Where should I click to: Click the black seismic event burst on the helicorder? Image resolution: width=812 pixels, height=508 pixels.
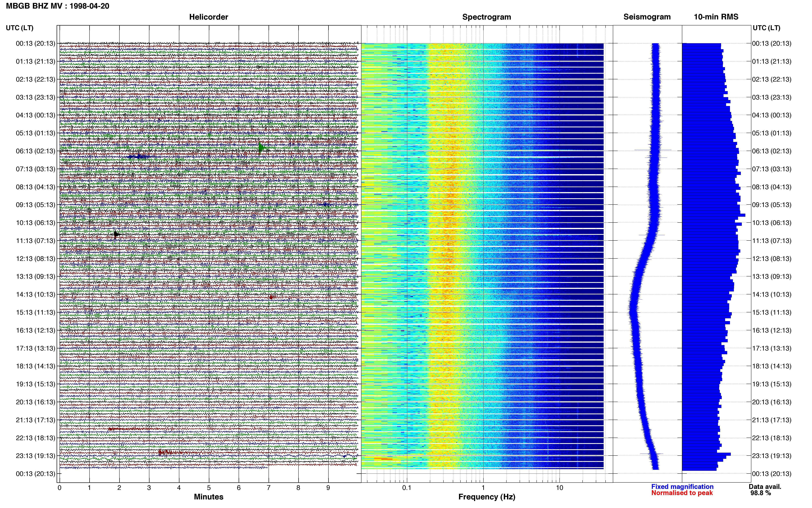(x=116, y=234)
